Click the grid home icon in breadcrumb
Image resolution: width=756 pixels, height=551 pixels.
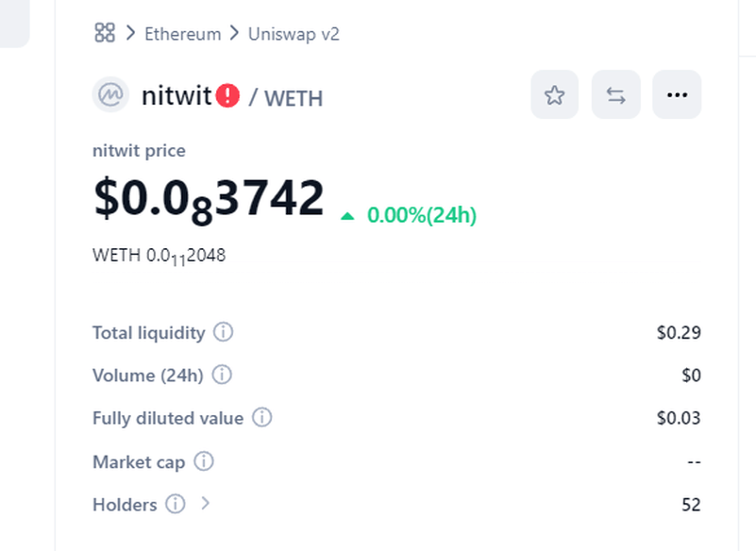[105, 33]
